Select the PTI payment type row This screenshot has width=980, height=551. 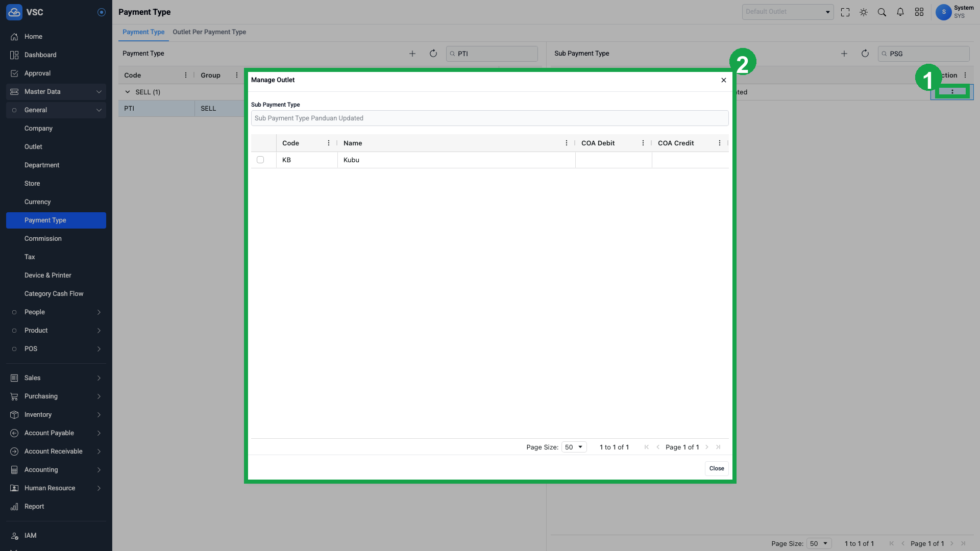tap(181, 109)
